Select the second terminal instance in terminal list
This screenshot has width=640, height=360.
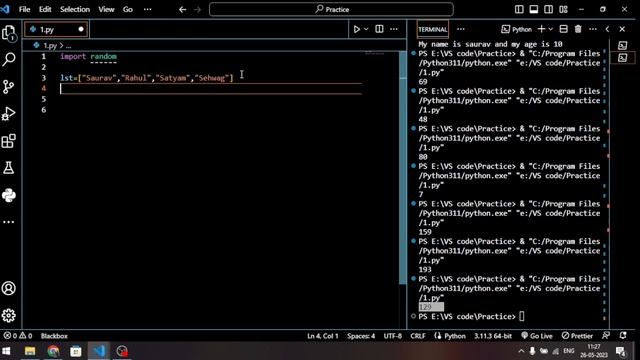622,58
